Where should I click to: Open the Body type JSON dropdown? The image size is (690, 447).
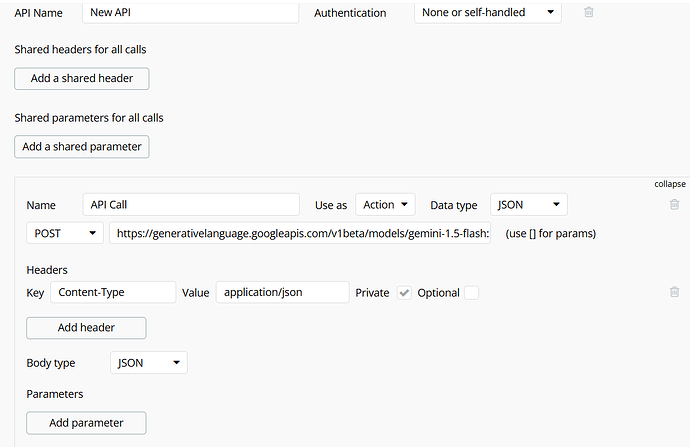(149, 363)
